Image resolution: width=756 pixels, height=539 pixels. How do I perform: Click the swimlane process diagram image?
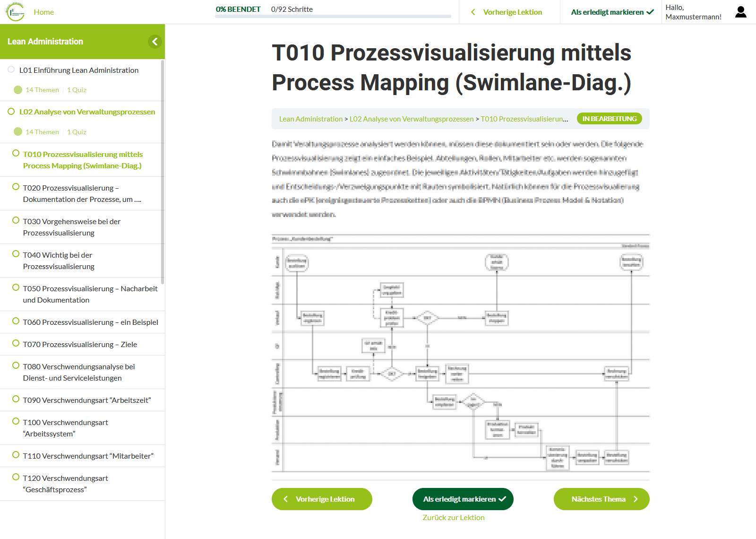[x=460, y=353]
